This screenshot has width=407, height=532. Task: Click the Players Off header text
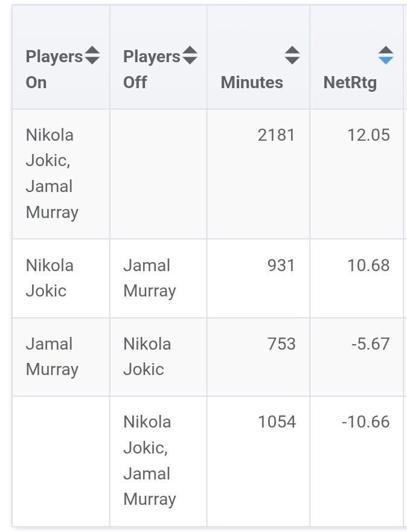[x=152, y=69]
